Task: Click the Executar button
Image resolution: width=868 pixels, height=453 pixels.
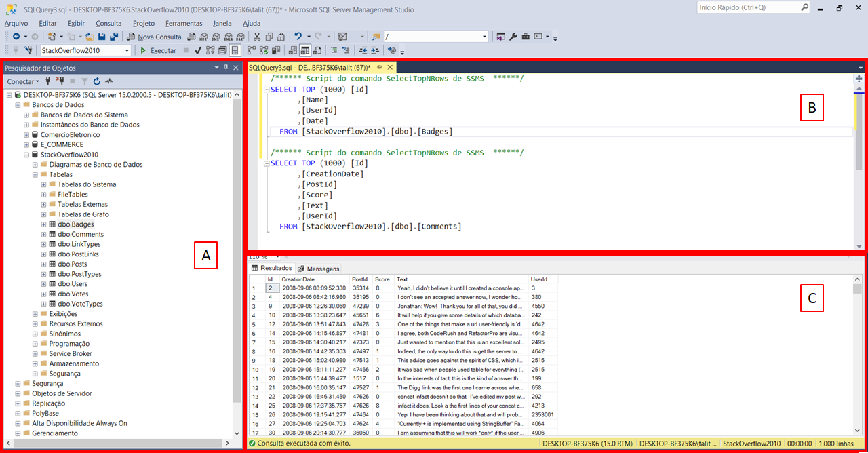Action: pos(159,50)
